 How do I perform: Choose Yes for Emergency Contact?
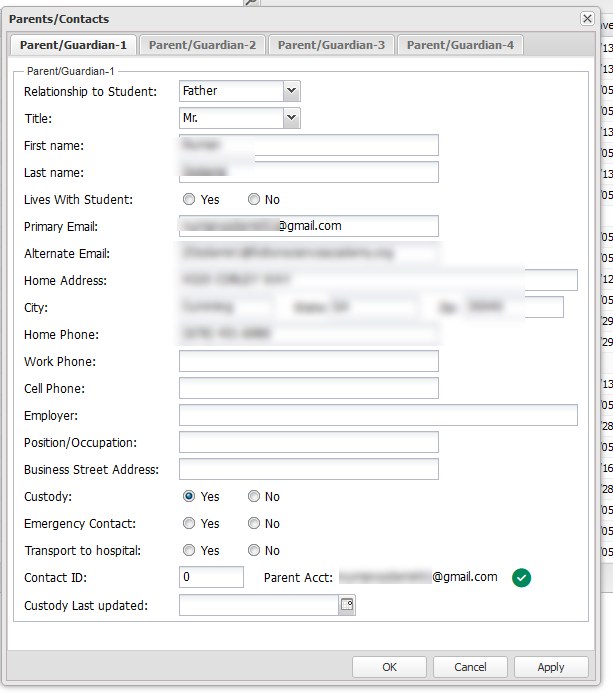coord(189,523)
